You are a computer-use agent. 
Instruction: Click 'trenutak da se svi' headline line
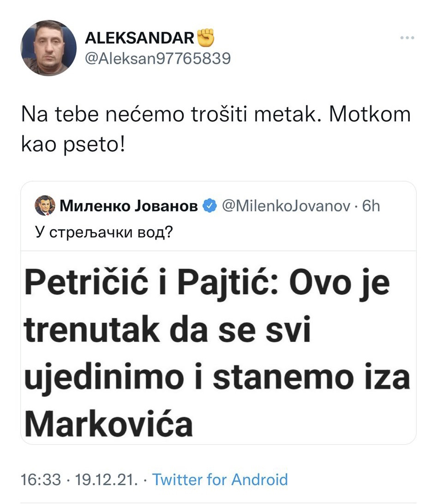168,330
